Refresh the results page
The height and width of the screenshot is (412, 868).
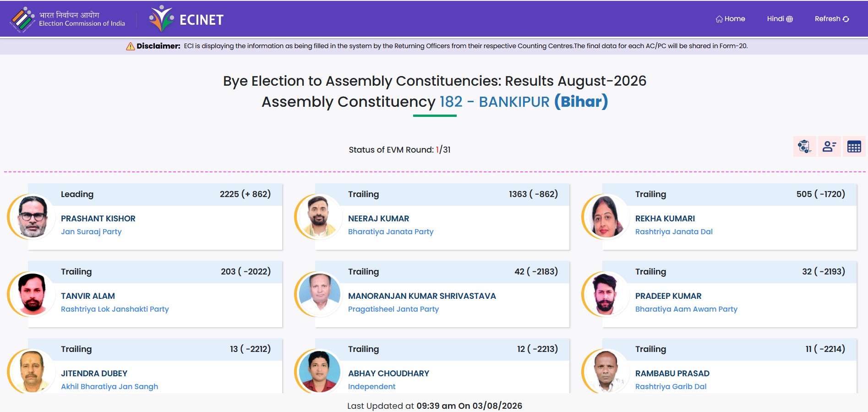832,19
